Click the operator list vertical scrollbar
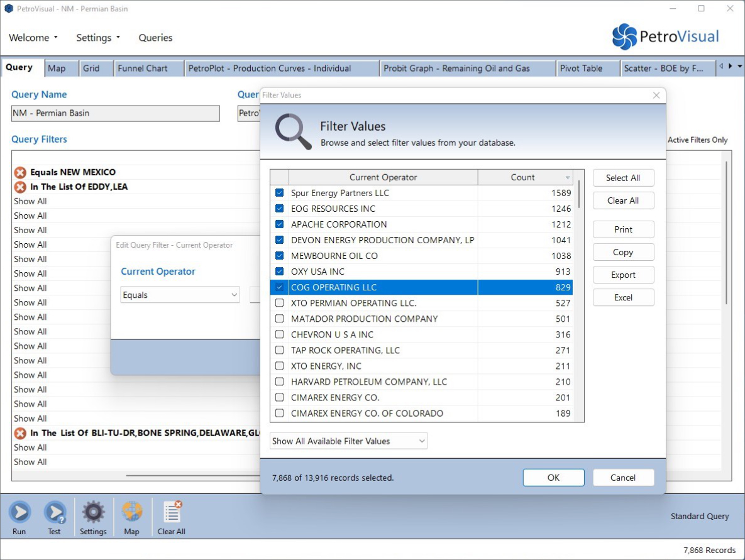 coord(578,189)
